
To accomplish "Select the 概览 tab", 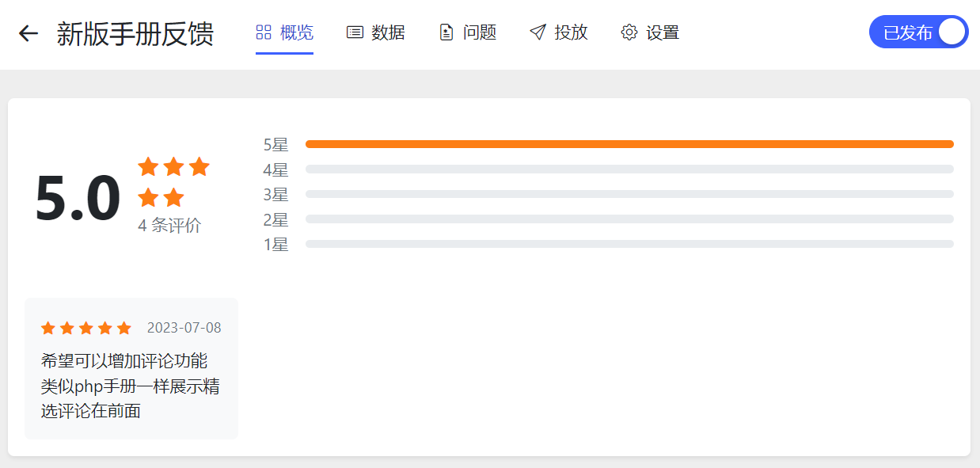I will [x=284, y=32].
